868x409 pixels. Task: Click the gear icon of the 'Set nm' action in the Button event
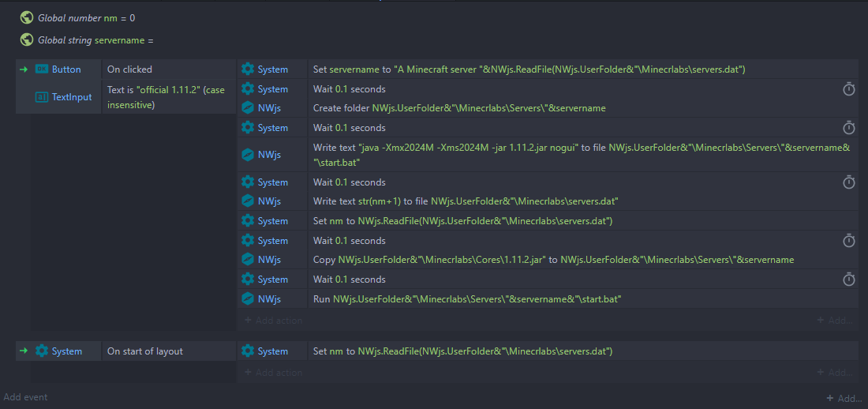[248, 220]
